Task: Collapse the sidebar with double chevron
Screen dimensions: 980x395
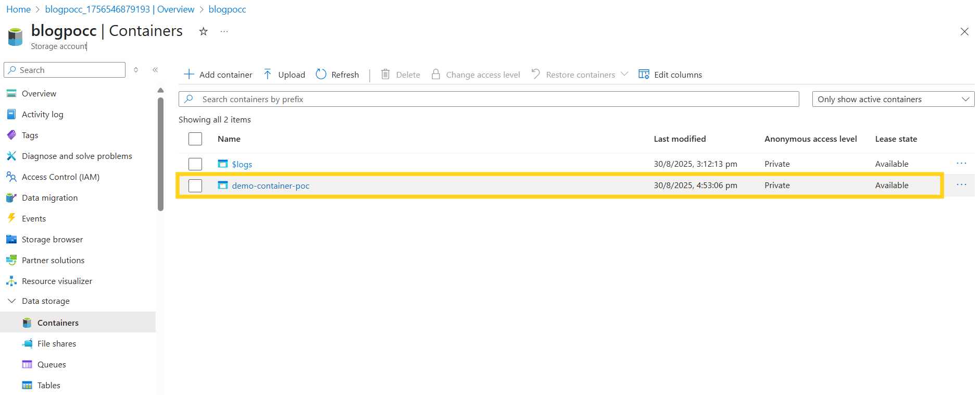Action: tap(155, 70)
